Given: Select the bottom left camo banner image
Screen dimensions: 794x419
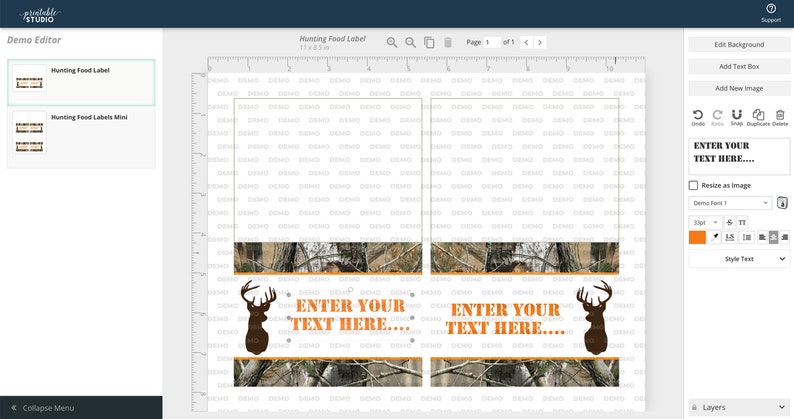Looking at the screenshot, I should click(328, 372).
